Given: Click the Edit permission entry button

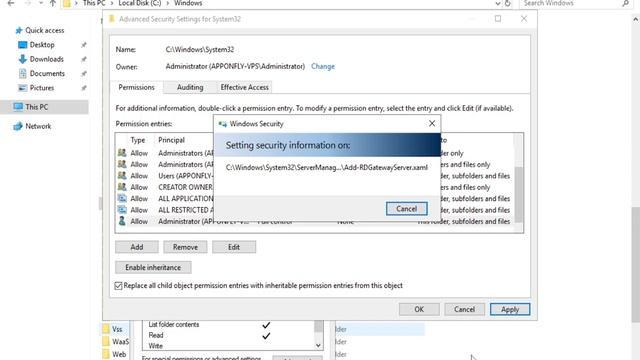Looking at the screenshot, I should [x=234, y=247].
